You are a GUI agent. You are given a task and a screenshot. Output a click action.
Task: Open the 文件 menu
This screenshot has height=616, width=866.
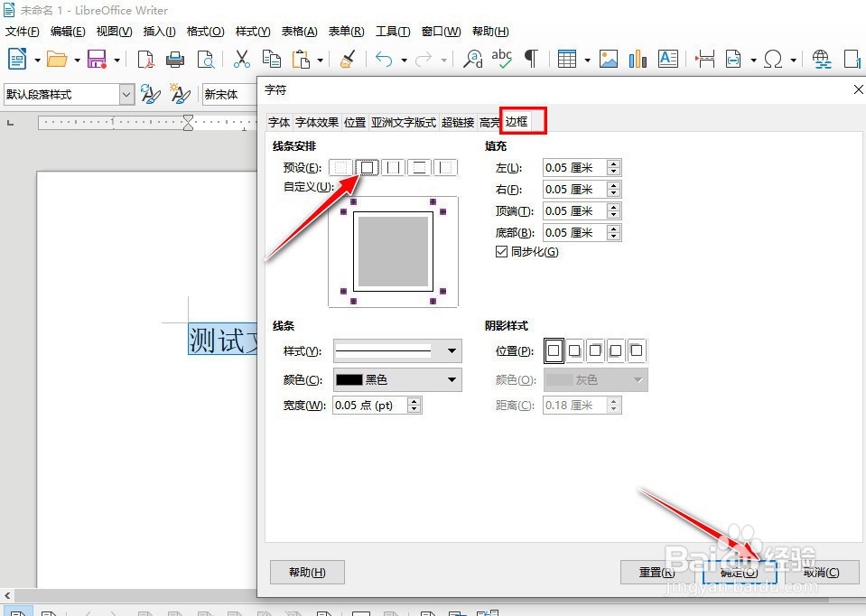point(22,32)
